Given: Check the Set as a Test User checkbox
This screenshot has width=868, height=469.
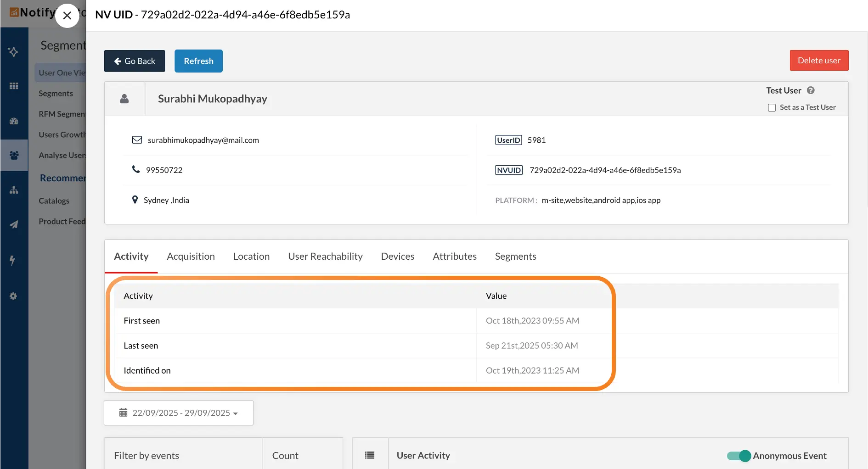Looking at the screenshot, I should coord(772,107).
